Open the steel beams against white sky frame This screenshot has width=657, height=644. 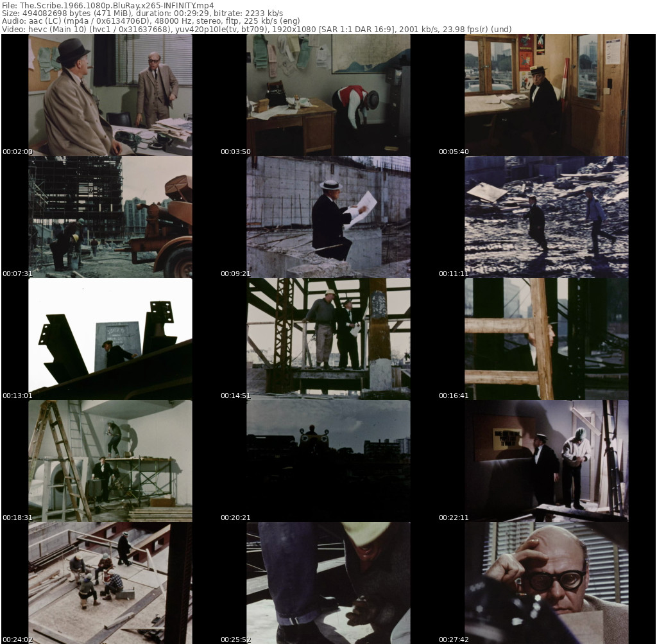coord(110,338)
